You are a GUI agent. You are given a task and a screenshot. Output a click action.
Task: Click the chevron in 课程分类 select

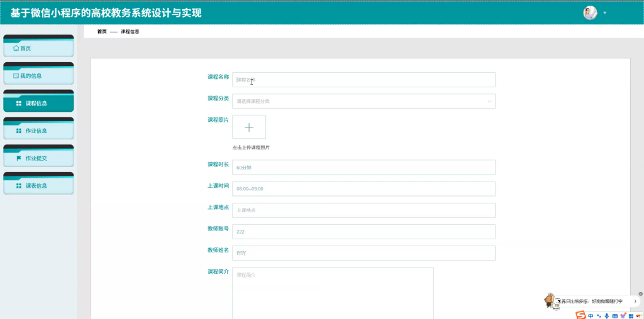[x=489, y=101]
